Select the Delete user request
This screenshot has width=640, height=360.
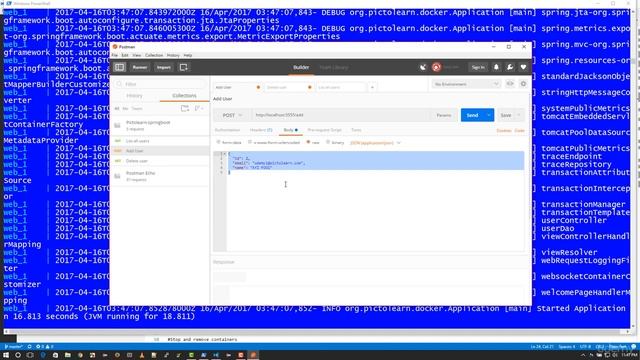click(x=160, y=161)
